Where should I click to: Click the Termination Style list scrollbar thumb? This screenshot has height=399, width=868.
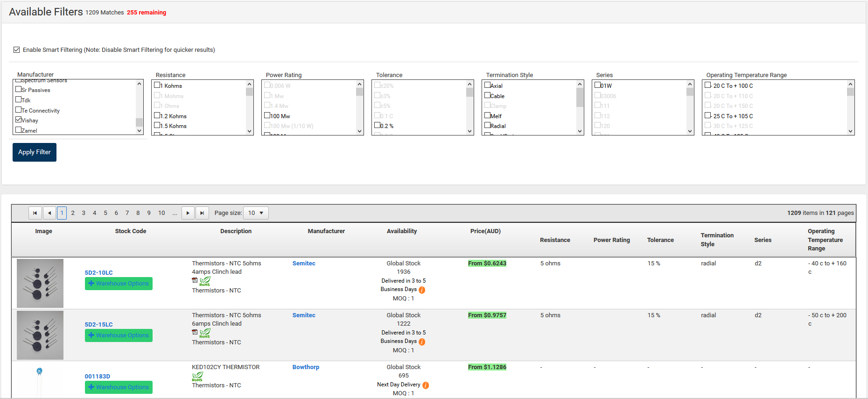coord(580,98)
